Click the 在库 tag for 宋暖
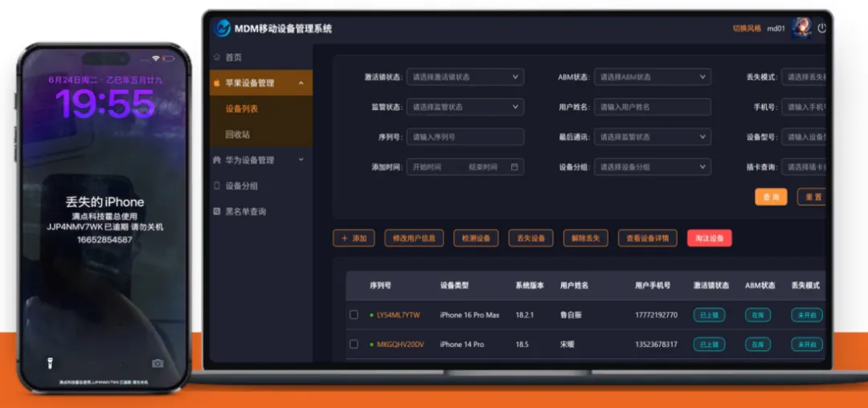 pos(757,345)
